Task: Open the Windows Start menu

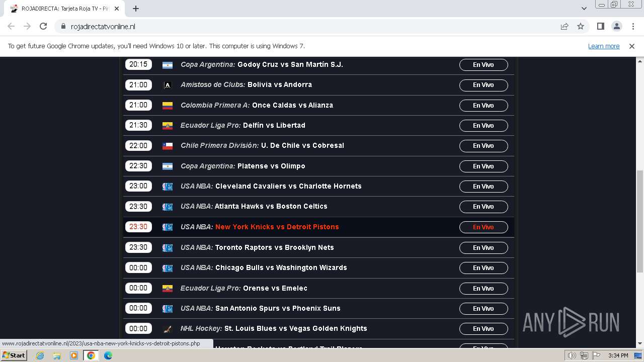Action: coord(14,355)
